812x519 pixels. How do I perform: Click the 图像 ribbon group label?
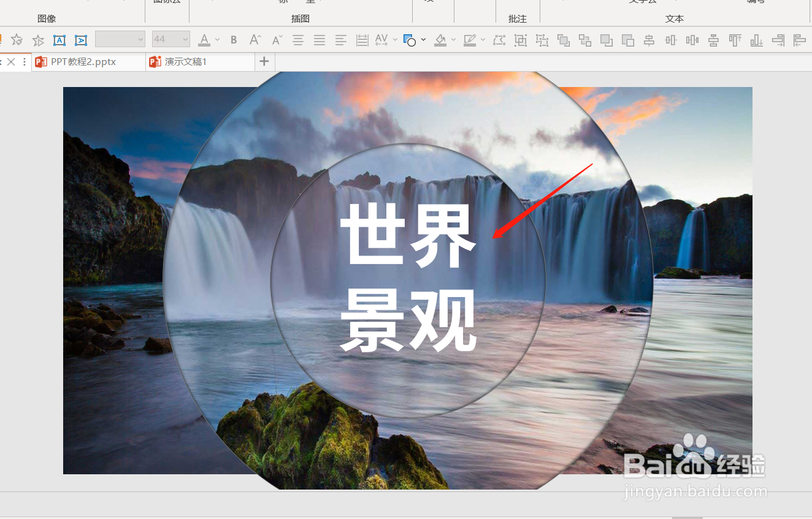[x=47, y=19]
